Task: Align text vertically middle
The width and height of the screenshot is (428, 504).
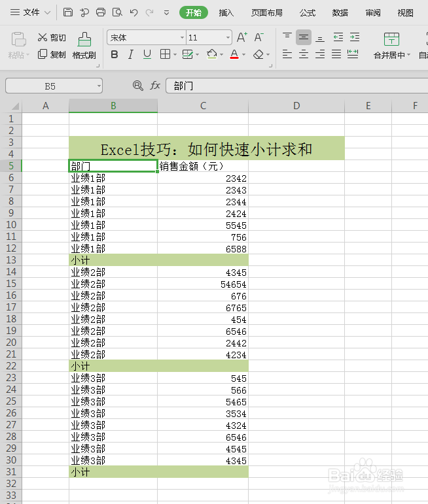Action: [304, 37]
